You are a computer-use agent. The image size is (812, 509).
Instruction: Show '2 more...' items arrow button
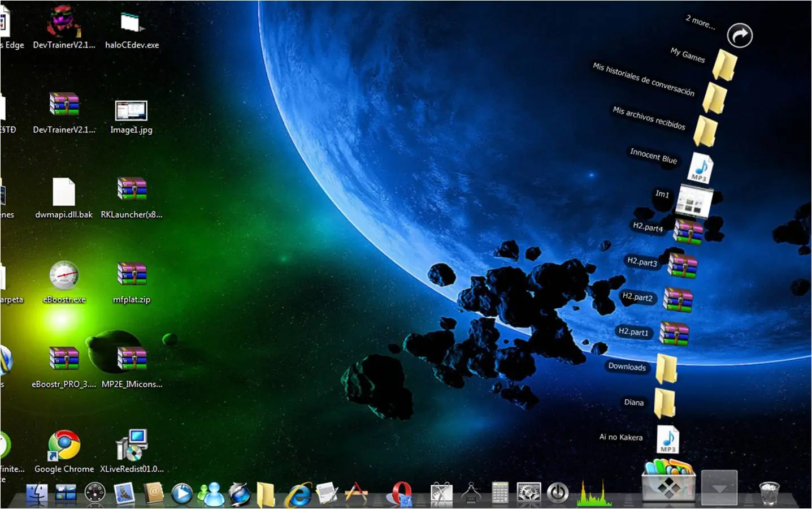[x=740, y=36]
